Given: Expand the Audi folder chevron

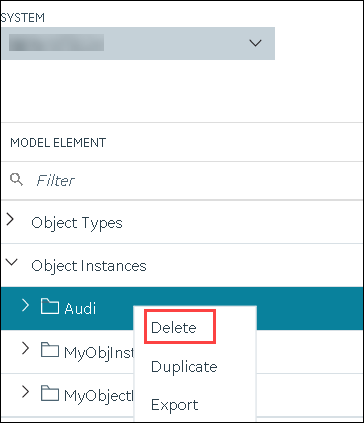Looking at the screenshot, I should click(25, 305).
